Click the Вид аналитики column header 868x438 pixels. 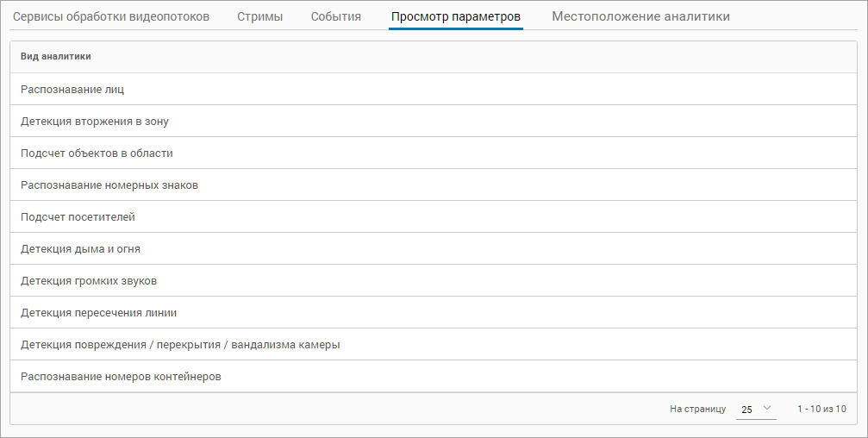(56, 56)
